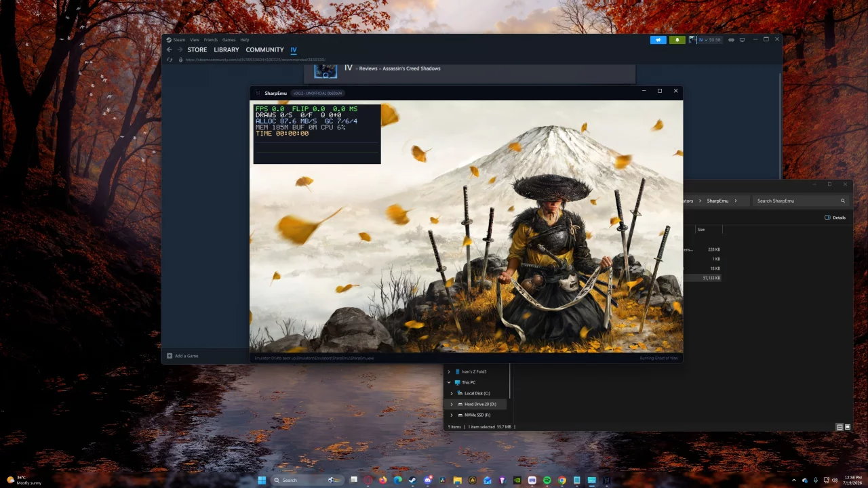Screen dimensions: 868x488
Task: Switch to the STORE tab in Steam
Action: [x=197, y=50]
